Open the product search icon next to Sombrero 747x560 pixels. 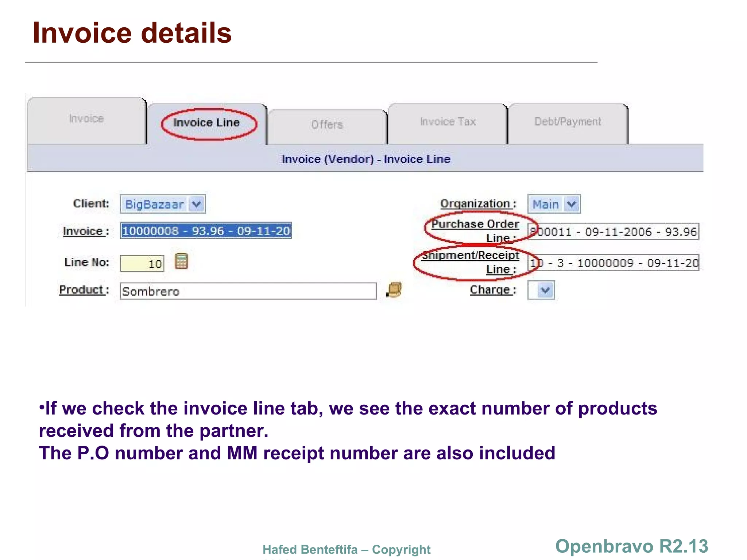394,290
